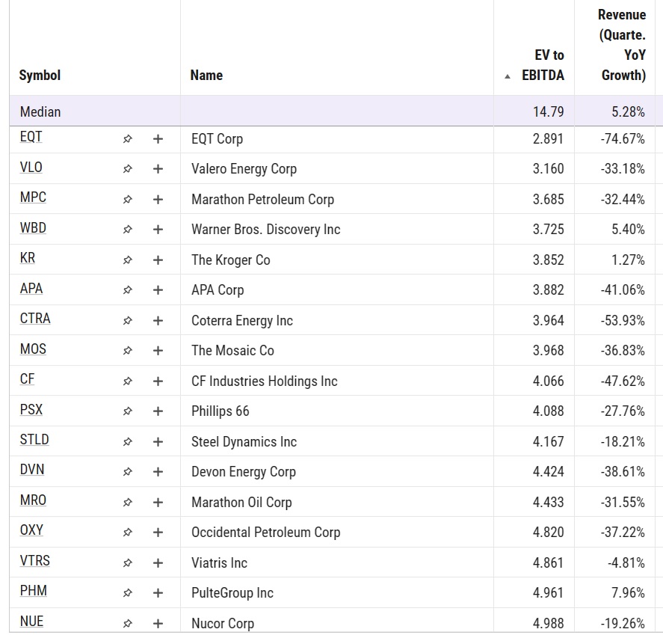This screenshot has width=663, height=644.
Task: Select the Median summary row label
Action: pos(40,111)
